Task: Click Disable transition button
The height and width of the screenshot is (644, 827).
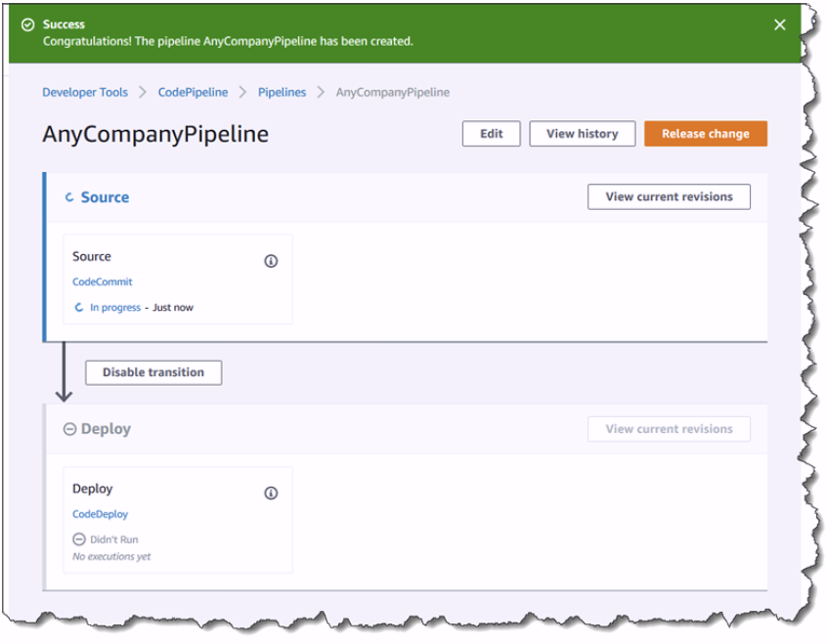Action: [x=153, y=373]
